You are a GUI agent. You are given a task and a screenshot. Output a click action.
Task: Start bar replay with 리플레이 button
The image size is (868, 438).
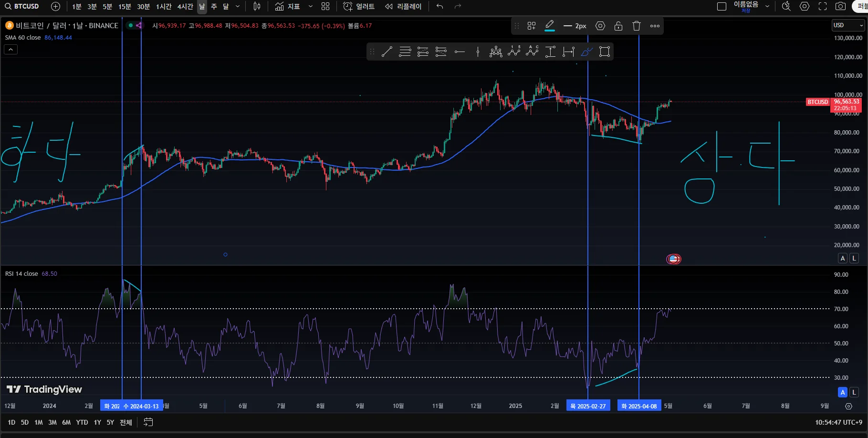pos(404,6)
